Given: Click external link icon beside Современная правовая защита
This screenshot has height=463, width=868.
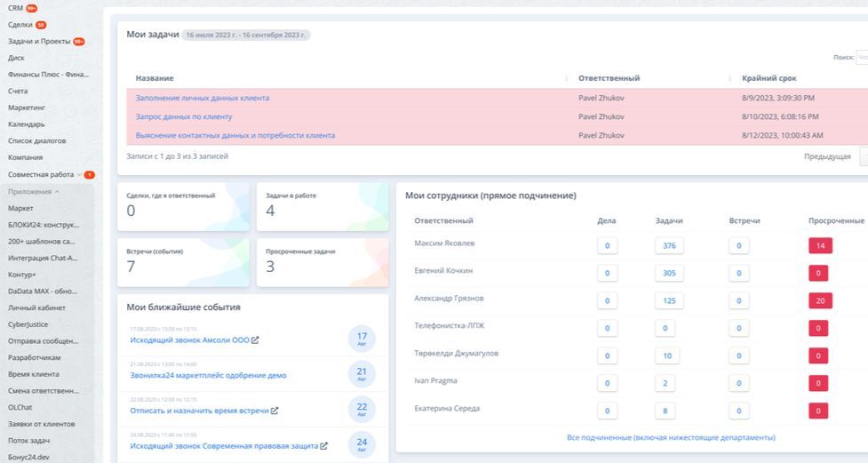Looking at the screenshot, I should 324,446.
